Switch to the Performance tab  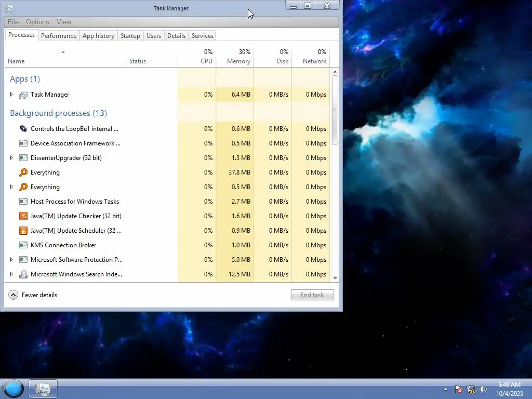pyautogui.click(x=59, y=36)
